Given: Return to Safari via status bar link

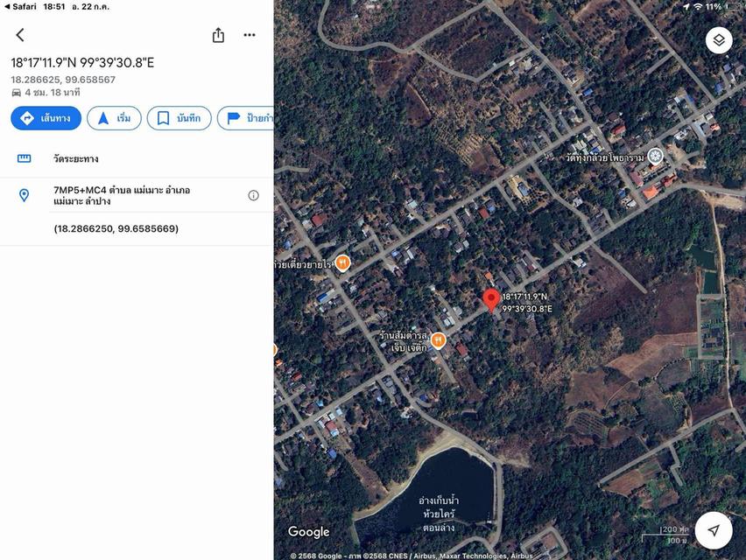Looking at the screenshot, I should [x=20, y=7].
